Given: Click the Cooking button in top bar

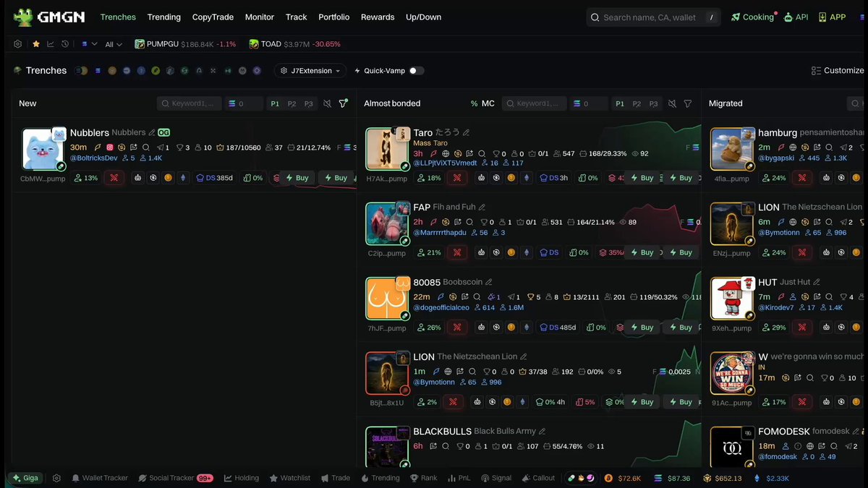Looking at the screenshot, I should pyautogui.click(x=753, y=17).
